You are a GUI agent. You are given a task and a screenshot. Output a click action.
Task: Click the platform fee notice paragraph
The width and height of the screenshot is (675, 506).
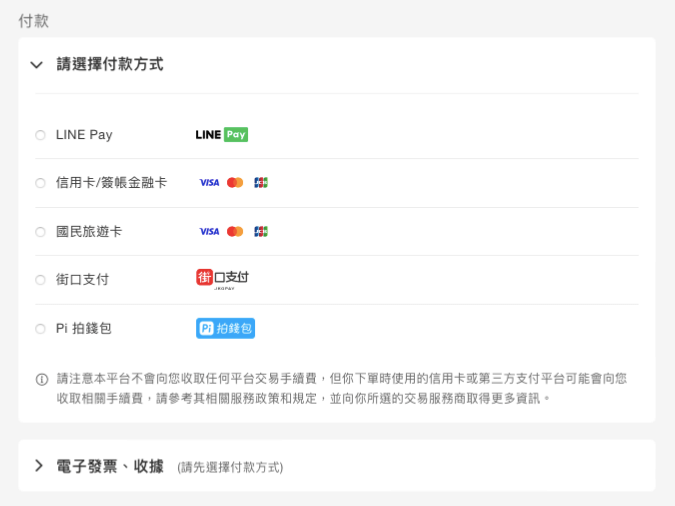point(340,388)
